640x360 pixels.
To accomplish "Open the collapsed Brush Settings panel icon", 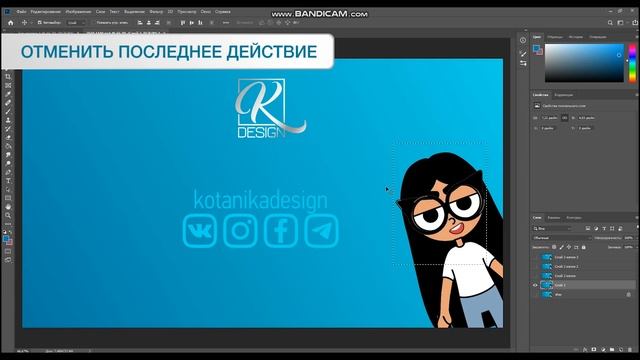I will tap(523, 53).
